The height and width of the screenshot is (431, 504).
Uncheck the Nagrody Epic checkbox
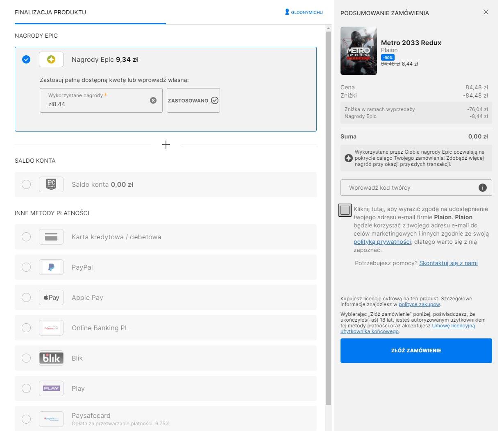click(x=26, y=60)
